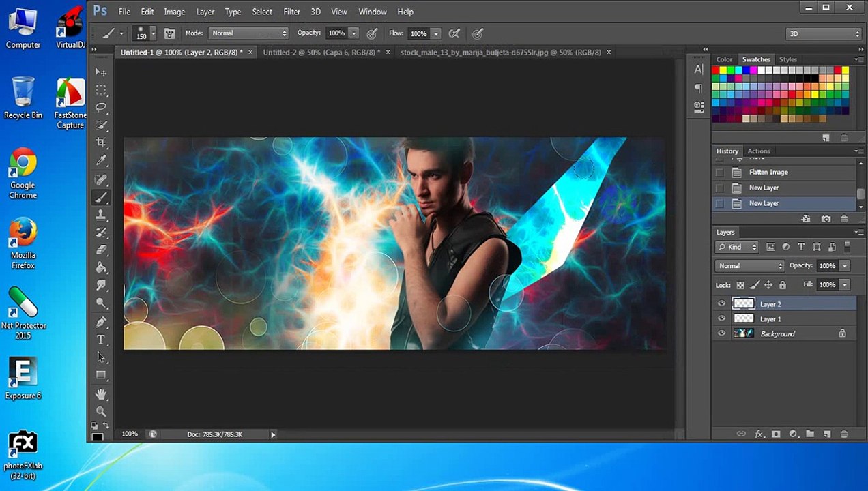Toggle lock all padlock icon
The height and width of the screenshot is (491, 868).
click(783, 285)
